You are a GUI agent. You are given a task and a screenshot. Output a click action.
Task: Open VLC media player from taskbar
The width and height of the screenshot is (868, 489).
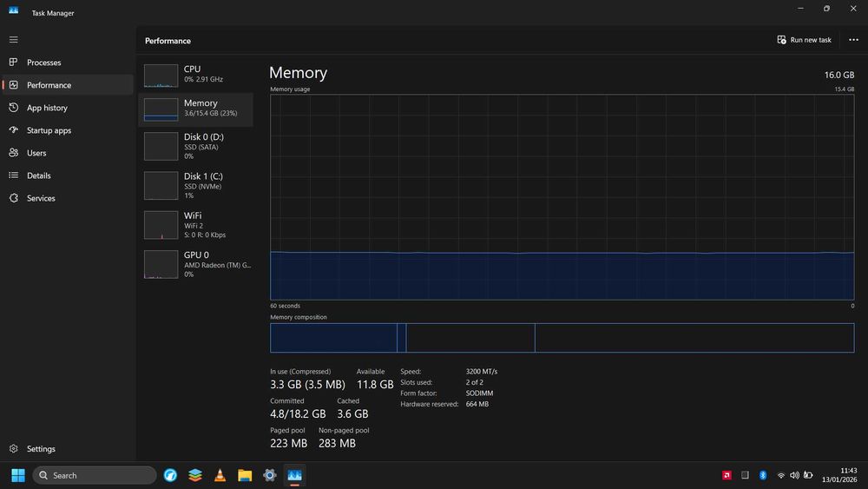pyautogui.click(x=220, y=475)
